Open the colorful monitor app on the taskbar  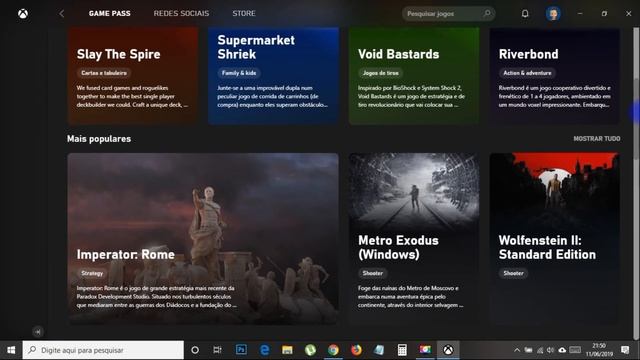click(425, 350)
